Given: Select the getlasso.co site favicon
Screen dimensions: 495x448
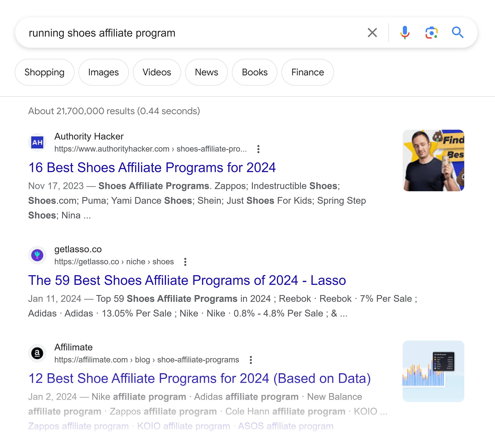Looking at the screenshot, I should point(37,255).
